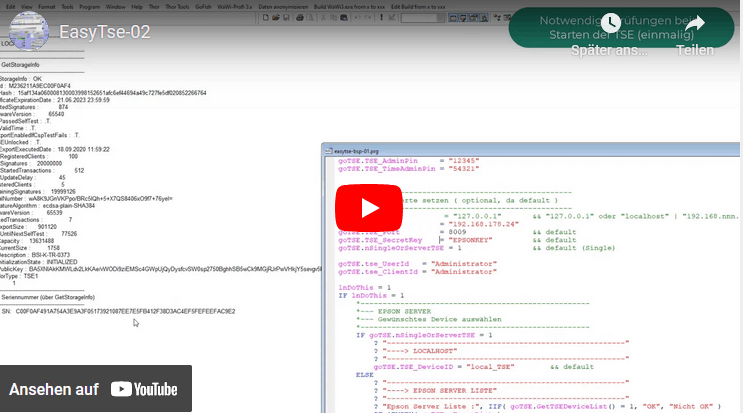
Task: Click the Print toolbar icon
Action: [x=299, y=18]
